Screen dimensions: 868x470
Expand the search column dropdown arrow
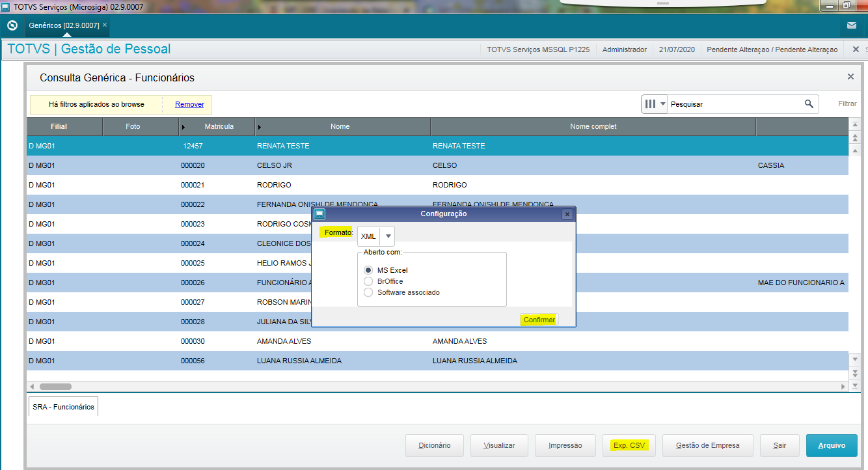coord(663,104)
